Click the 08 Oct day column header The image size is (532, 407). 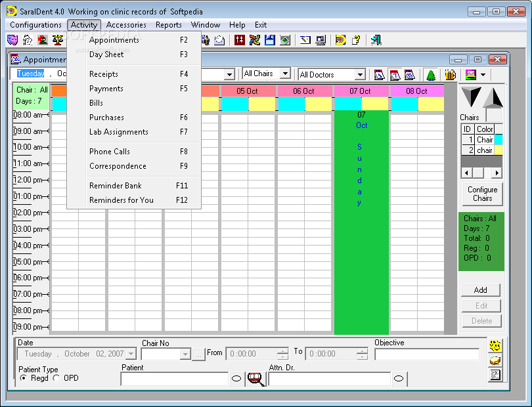[417, 91]
